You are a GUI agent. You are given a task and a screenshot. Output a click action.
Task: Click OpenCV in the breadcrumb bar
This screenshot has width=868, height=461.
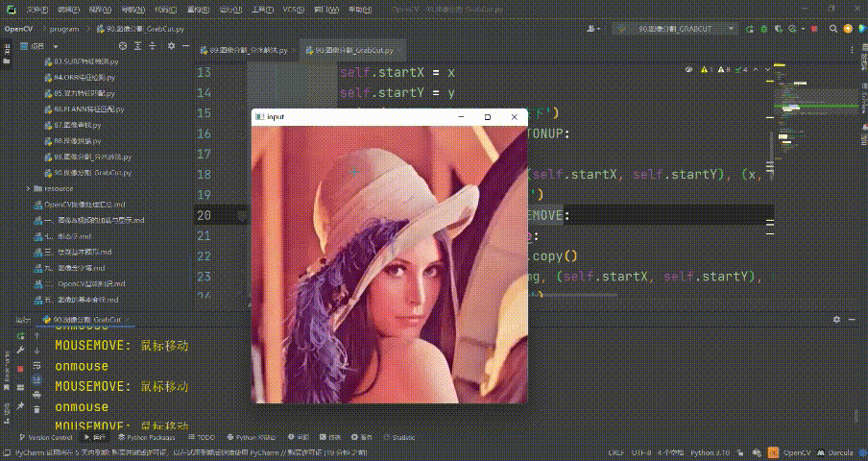click(19, 29)
